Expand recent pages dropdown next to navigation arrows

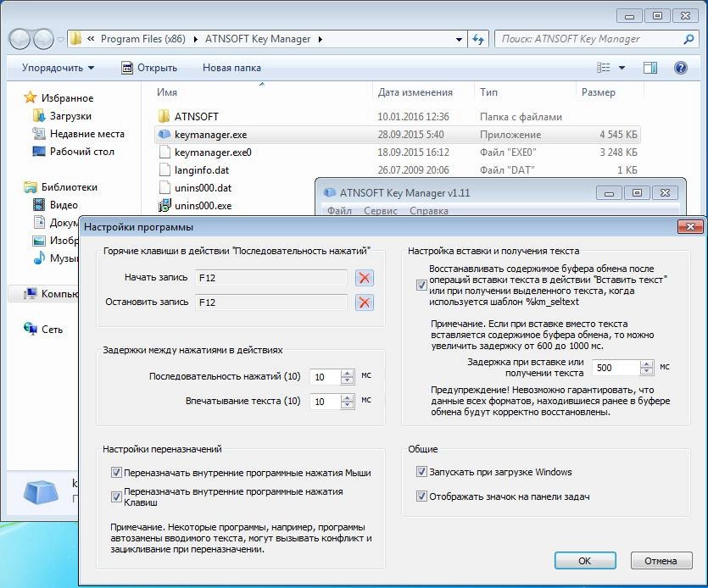[x=60, y=39]
